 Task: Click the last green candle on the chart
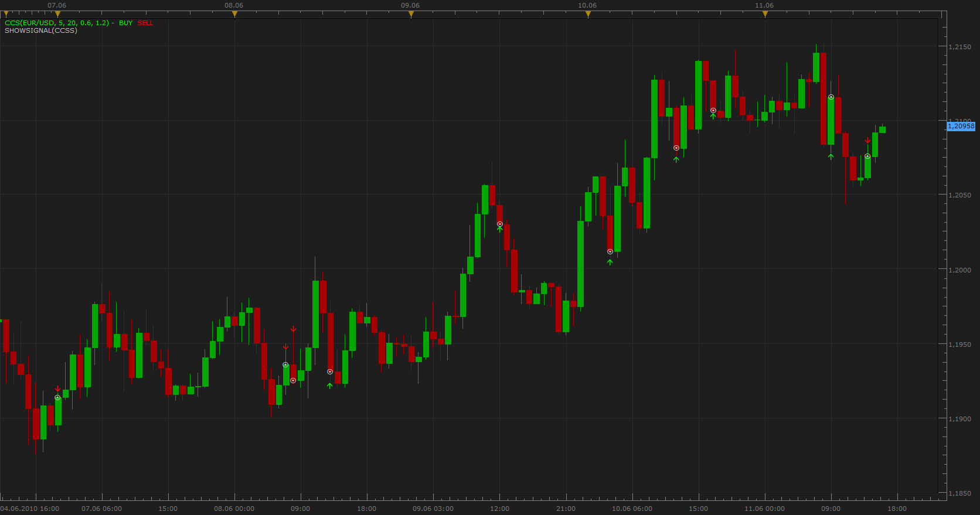882,129
